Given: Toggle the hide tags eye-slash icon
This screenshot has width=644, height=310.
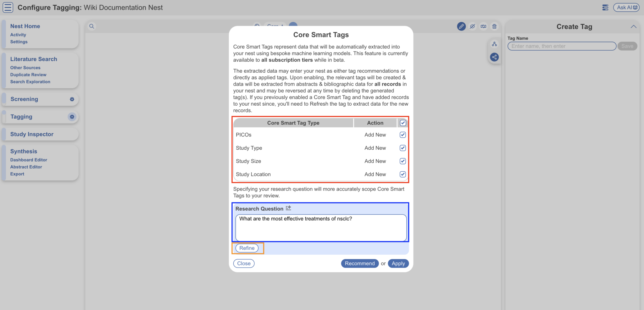Looking at the screenshot, I should [x=472, y=26].
